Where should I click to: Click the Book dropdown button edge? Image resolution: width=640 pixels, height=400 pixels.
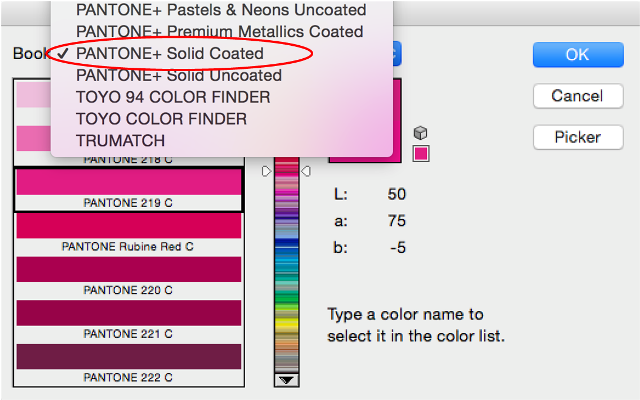coord(397,53)
